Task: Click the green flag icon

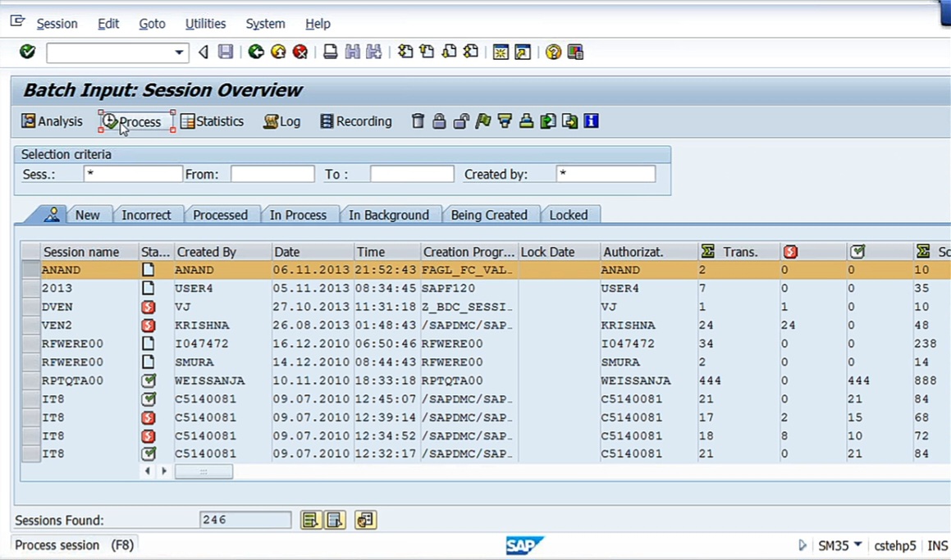Action: 482,121
